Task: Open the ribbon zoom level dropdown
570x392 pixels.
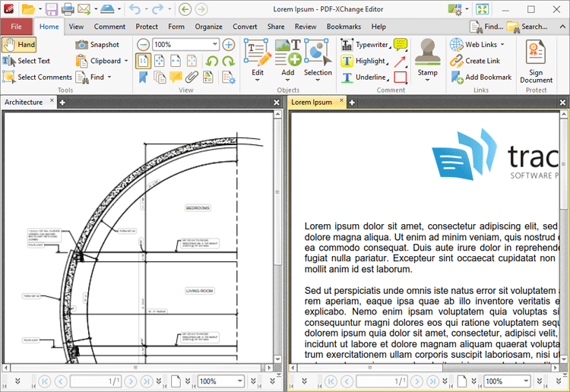Action: pos(215,45)
